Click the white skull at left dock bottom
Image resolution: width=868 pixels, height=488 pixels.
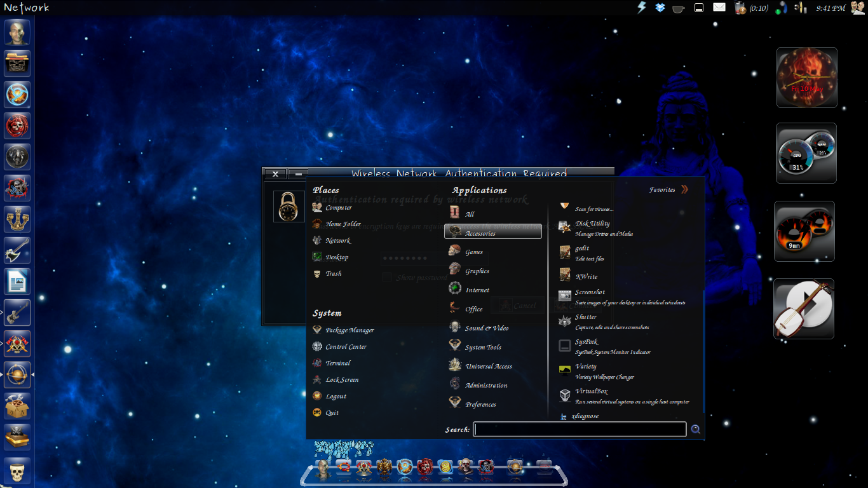pyautogui.click(x=17, y=472)
